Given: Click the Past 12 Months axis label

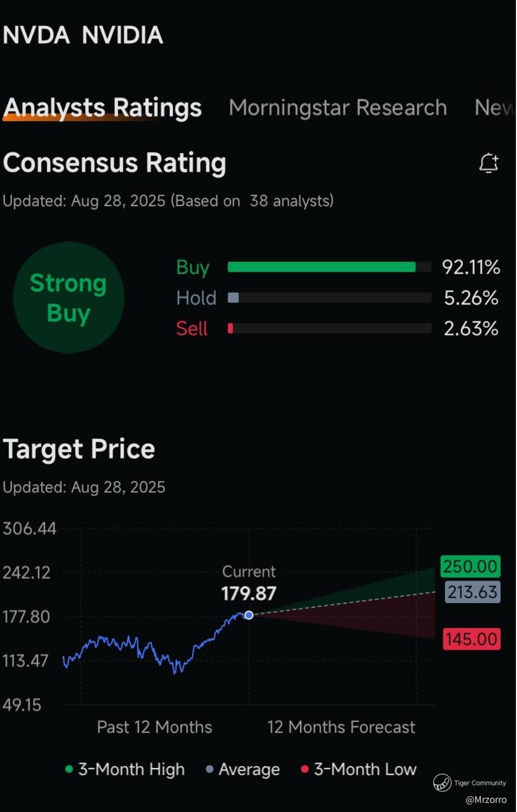Looking at the screenshot, I should tap(154, 727).
